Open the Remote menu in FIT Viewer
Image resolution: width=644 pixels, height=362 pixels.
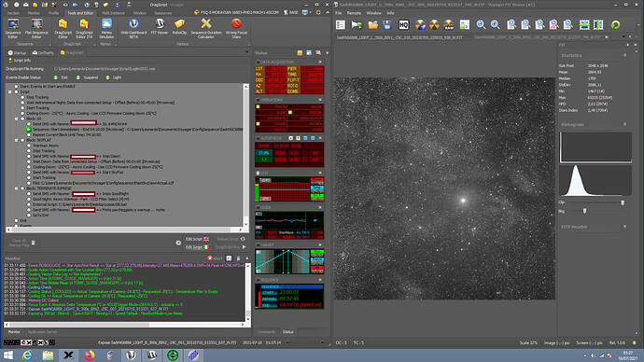pos(354,13)
